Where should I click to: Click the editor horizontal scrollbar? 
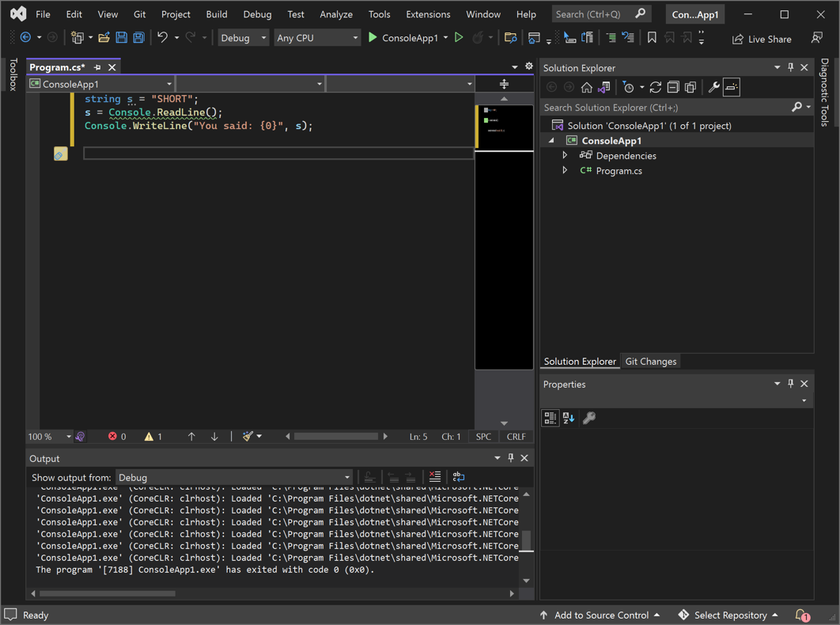tap(336, 437)
